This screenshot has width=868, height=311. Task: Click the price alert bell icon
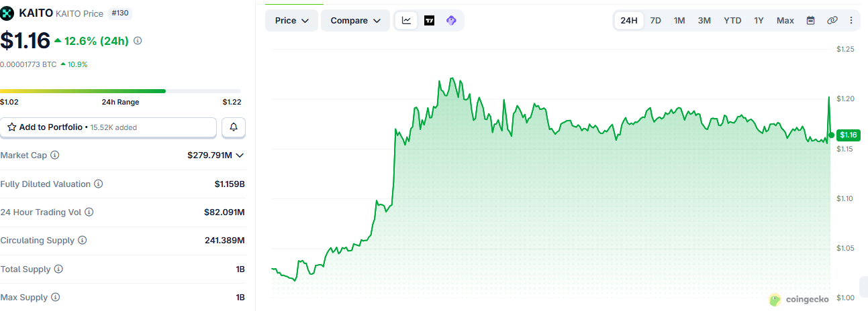coord(234,127)
